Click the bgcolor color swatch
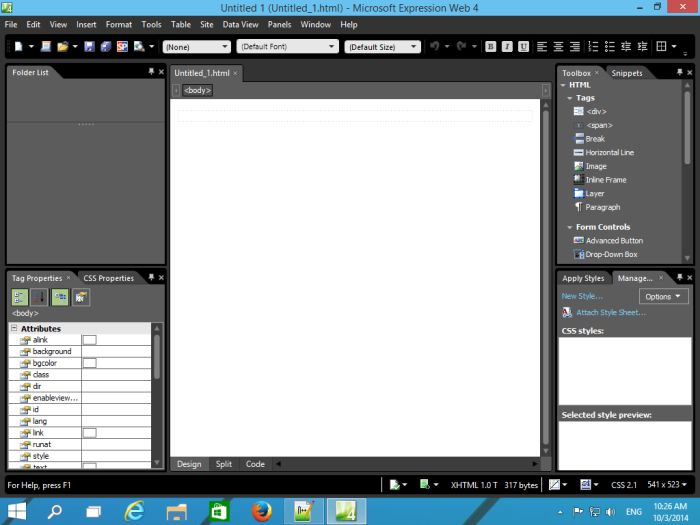Screen dimensions: 700x525 [89, 363]
